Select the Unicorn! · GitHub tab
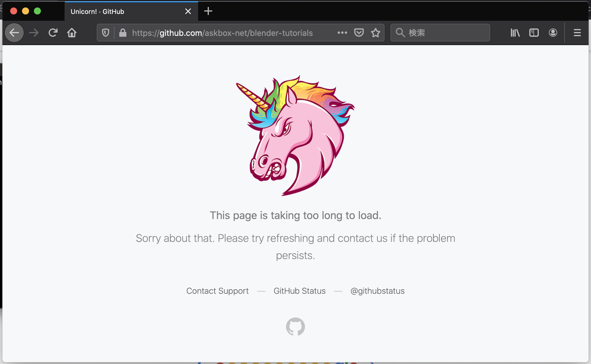This screenshot has height=364, width=591. point(131,11)
